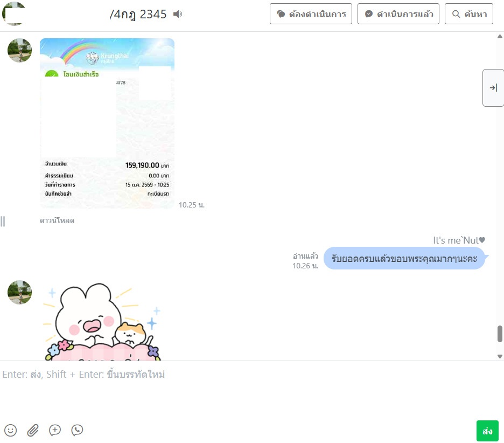The image size is (504, 443).
Task: Click the scrollbar down arrow
Action: (500, 356)
